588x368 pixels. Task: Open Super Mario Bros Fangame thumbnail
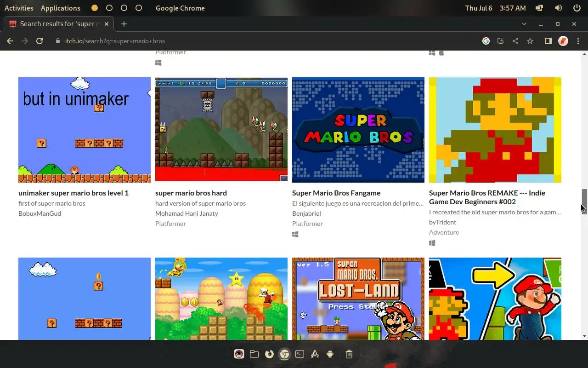click(358, 130)
